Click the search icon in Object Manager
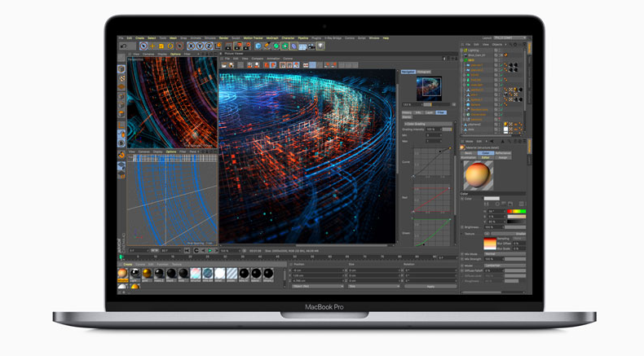 pyautogui.click(x=509, y=44)
